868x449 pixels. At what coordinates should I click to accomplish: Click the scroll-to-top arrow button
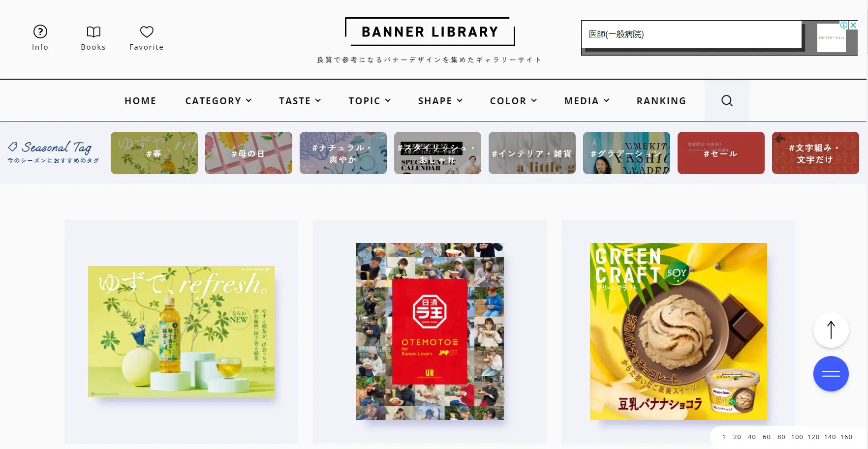[x=831, y=330]
